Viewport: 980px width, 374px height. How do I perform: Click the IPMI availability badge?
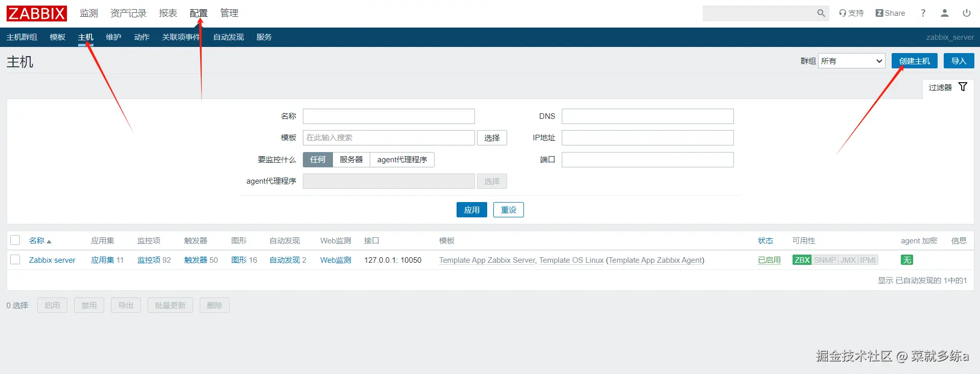[x=868, y=260]
